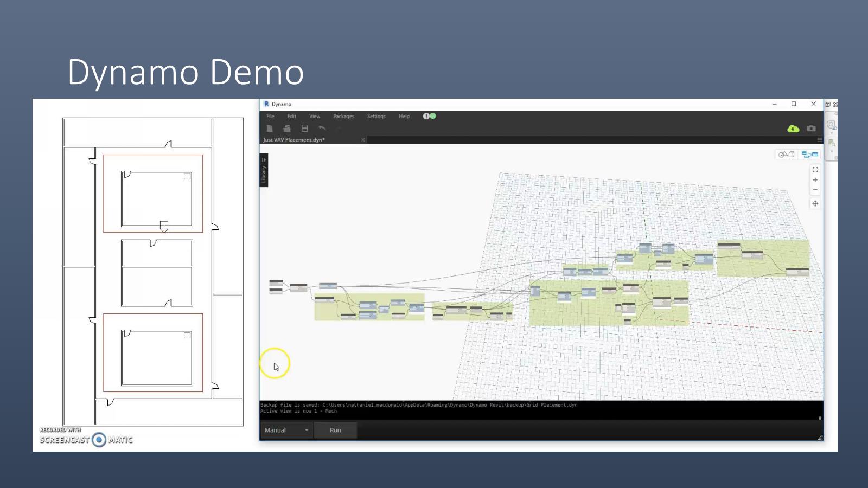Screen dimensions: 868x488
Task: Open the View menu
Action: pyautogui.click(x=315, y=116)
